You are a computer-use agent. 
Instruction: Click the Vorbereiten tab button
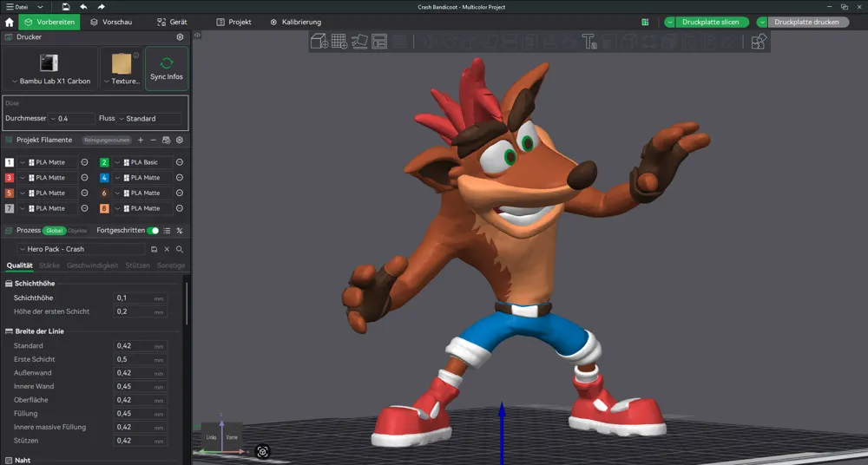(49, 23)
